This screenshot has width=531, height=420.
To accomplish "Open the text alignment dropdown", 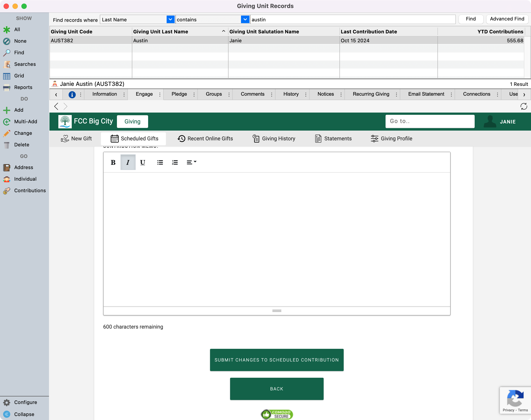I will (191, 162).
